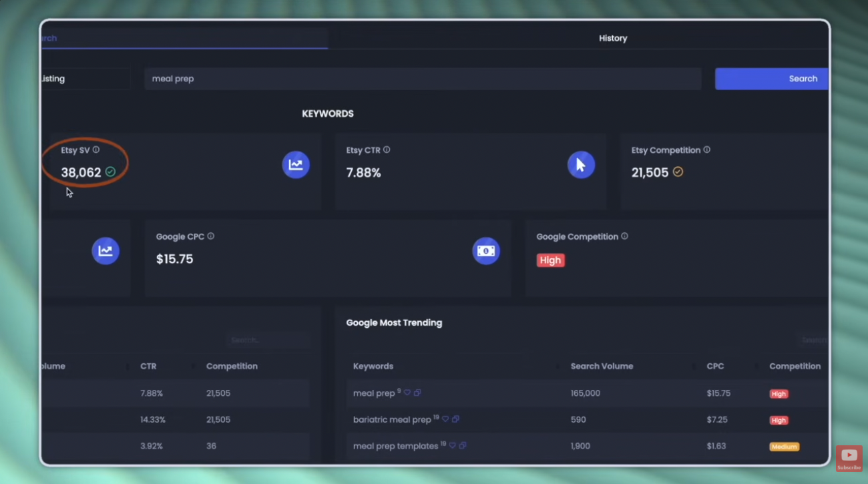Click the Etsy CTR cursor icon
The width and height of the screenshot is (868, 484).
581,165
